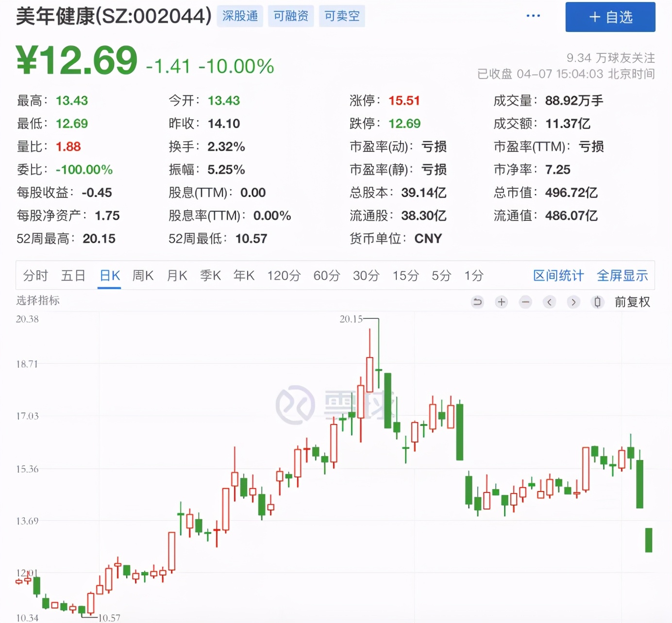Screen dimensions: 672x623
Task: Click the 总市值 value 496.72亿
Action: 571,193
